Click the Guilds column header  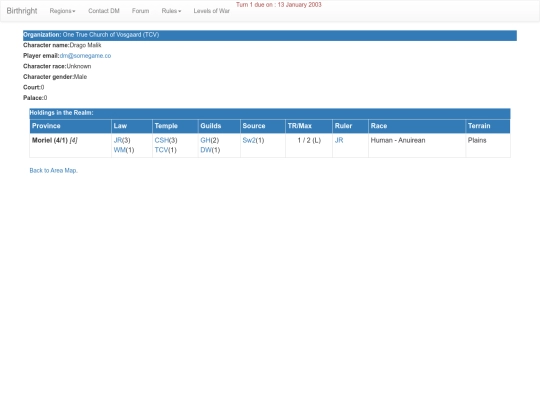coord(219,126)
